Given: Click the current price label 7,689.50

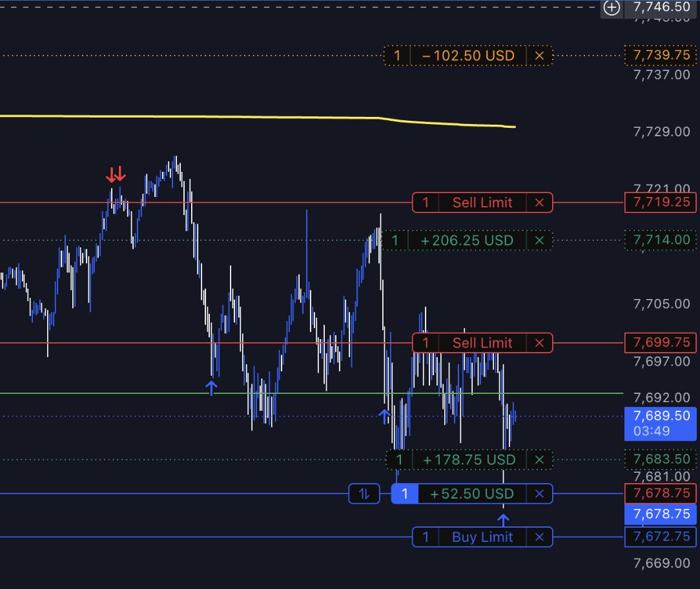Looking at the screenshot, I should (661, 424).
